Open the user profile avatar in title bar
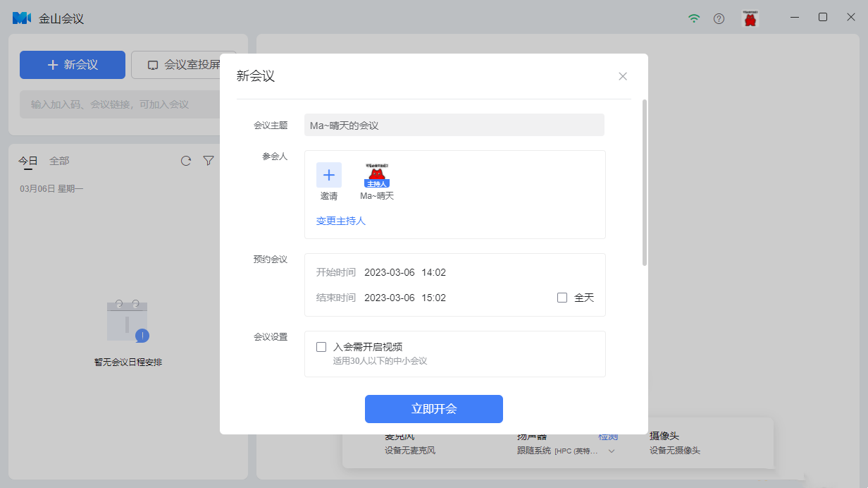Image resolution: width=868 pixels, height=488 pixels. 750,18
